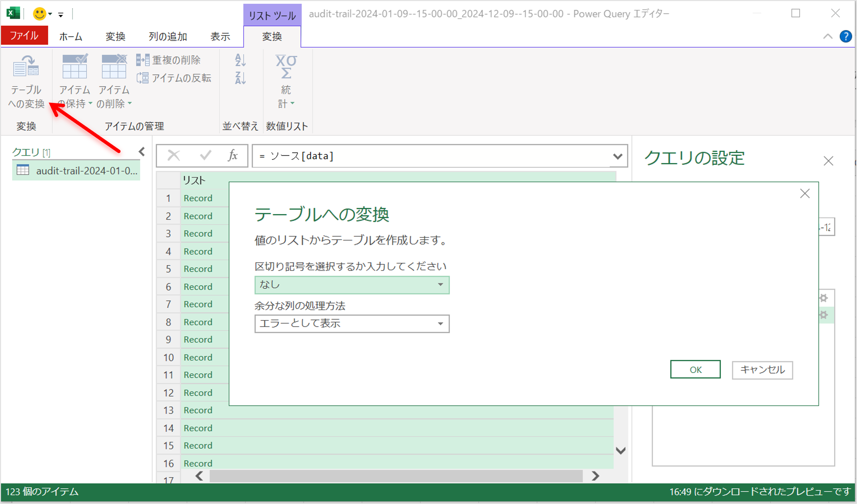Image resolution: width=857 pixels, height=504 pixels.
Task: Expand the formula bar with the down chevron
Action: point(618,156)
